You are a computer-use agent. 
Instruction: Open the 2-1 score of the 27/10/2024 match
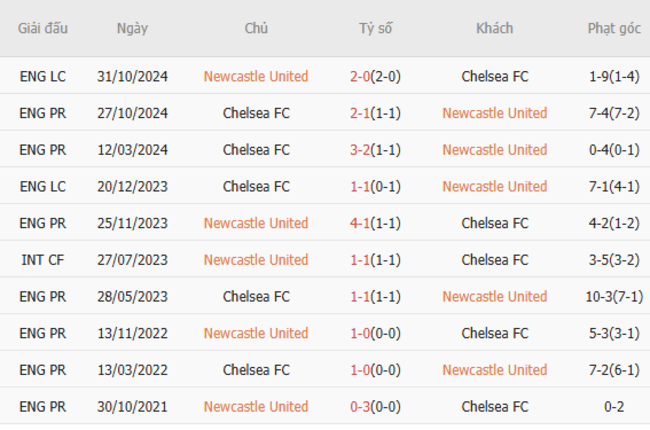[x=375, y=113]
